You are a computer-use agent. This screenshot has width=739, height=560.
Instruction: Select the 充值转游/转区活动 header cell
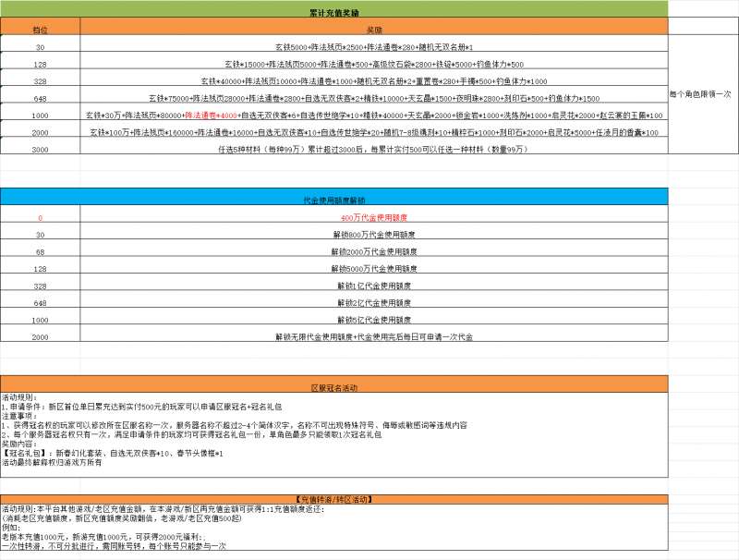[333, 500]
